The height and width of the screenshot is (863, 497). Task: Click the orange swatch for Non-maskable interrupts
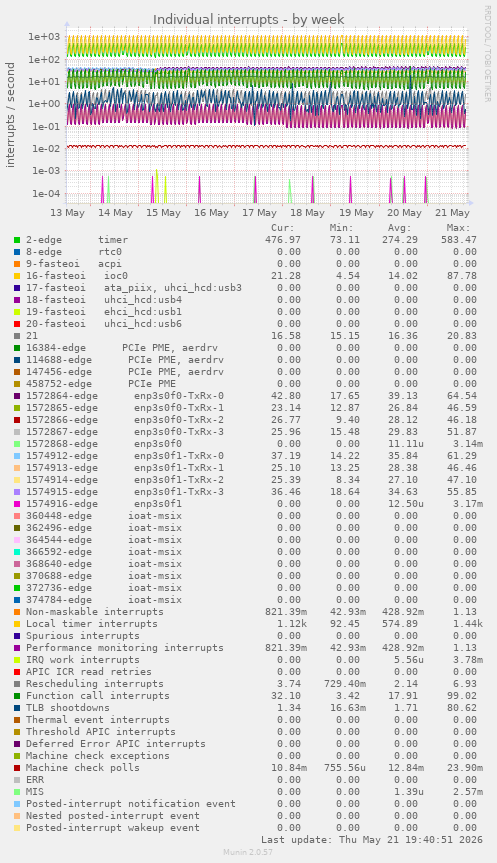(x=17, y=611)
